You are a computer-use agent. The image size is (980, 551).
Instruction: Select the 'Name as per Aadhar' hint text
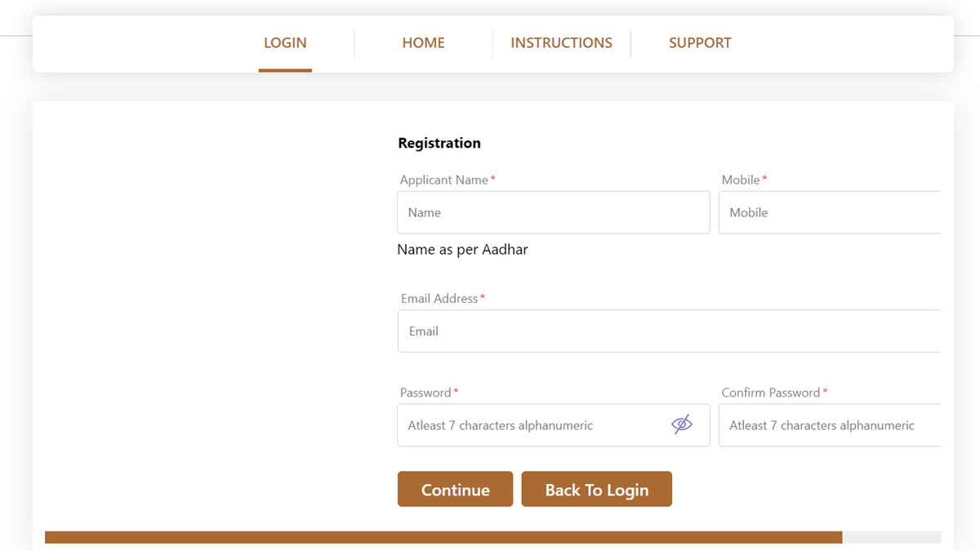[x=462, y=250]
